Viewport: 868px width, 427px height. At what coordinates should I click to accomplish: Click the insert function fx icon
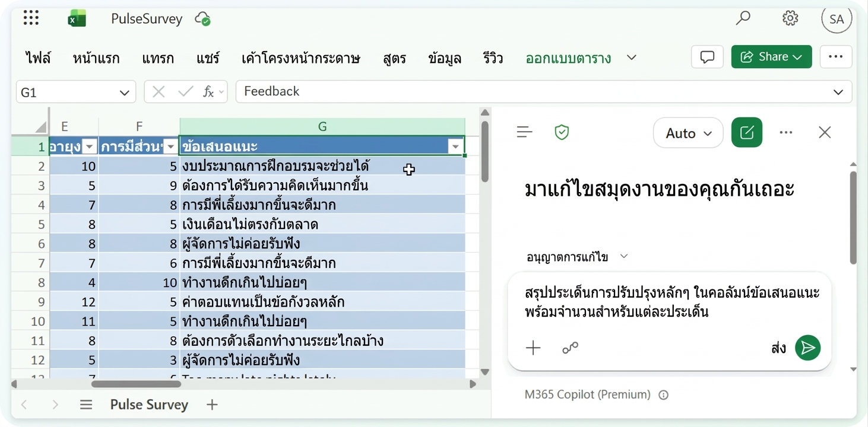tap(208, 92)
